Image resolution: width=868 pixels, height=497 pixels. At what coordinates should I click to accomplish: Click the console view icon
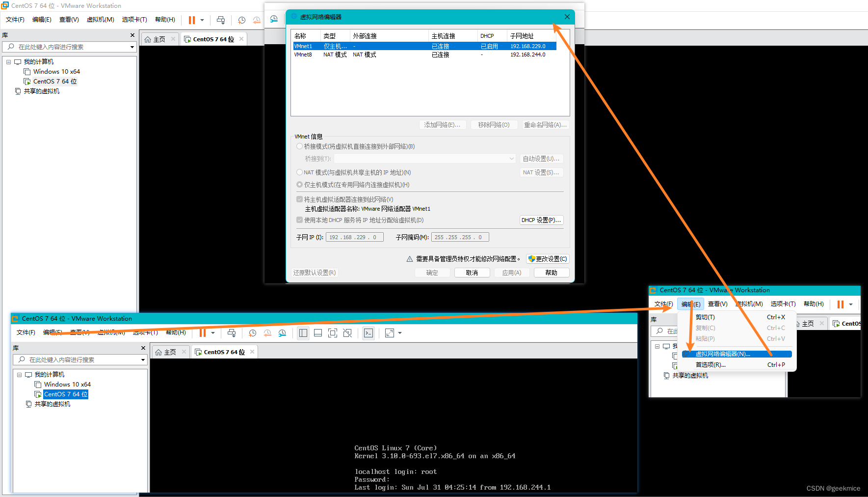click(x=368, y=333)
